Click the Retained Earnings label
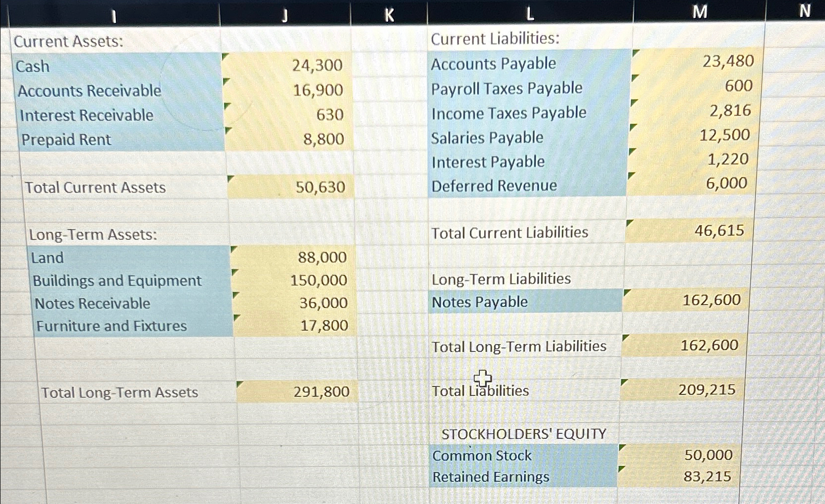The height and width of the screenshot is (504, 825). tap(523, 477)
